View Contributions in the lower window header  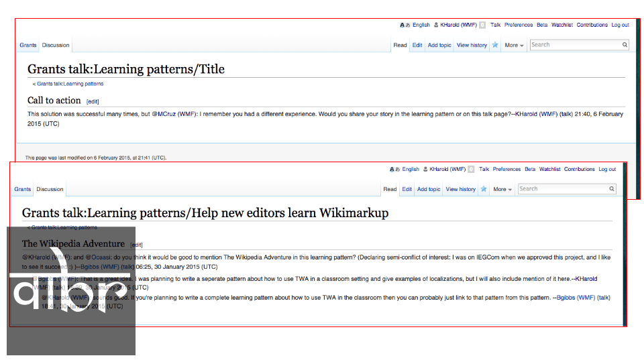tap(579, 169)
